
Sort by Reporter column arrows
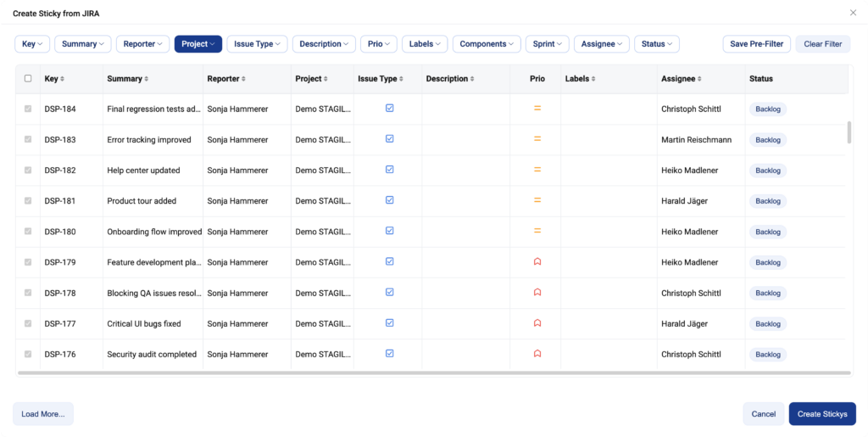tap(243, 79)
